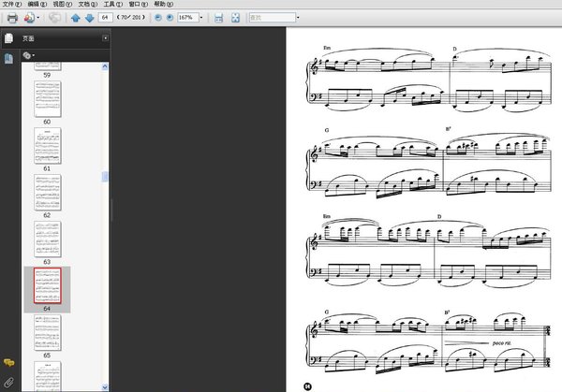The height and width of the screenshot is (392, 562).
Task: Click the thumbnail panel scrollbar thumb
Action: (x=105, y=177)
